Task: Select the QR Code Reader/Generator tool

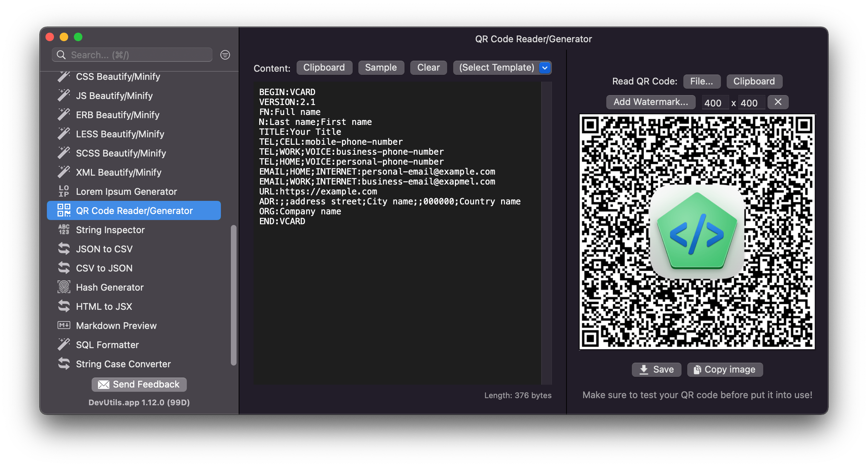Action: 134,210
